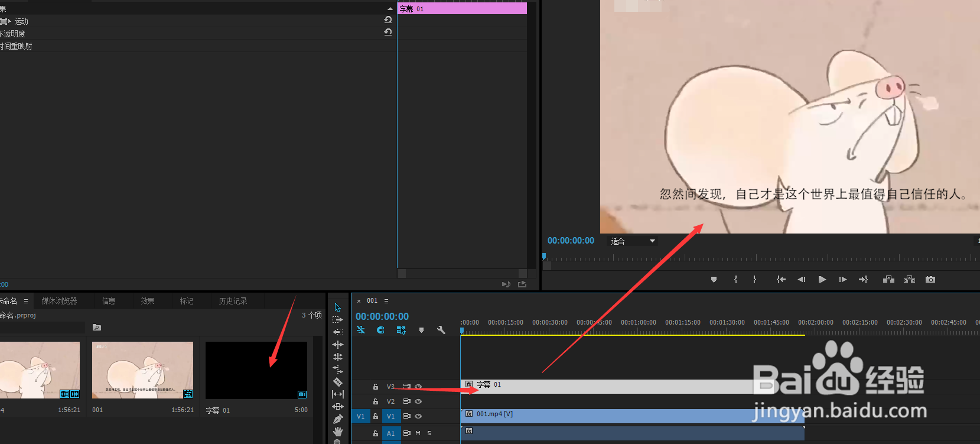Viewport: 980px width, 444px height.
Task: Open timeline display settings wrench
Action: pyautogui.click(x=441, y=330)
